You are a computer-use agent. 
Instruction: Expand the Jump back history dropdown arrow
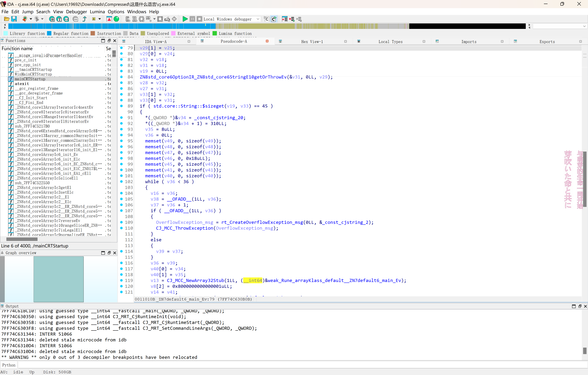pyautogui.click(x=31, y=19)
